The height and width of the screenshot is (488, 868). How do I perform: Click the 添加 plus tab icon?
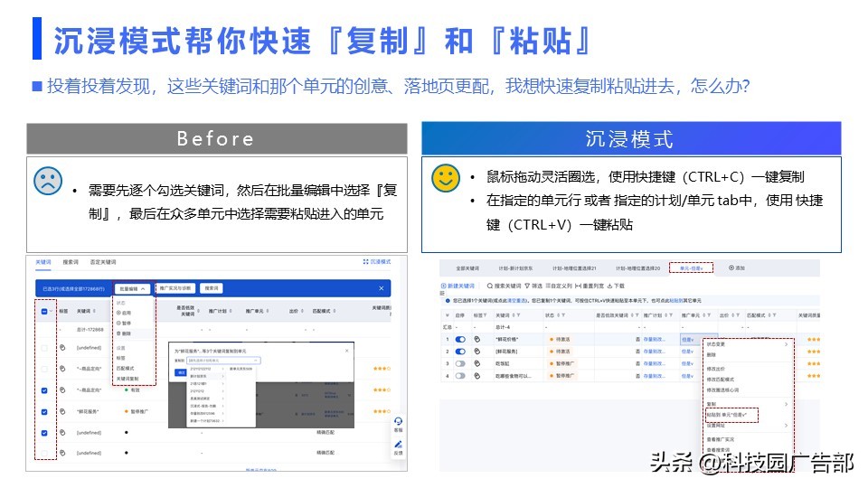click(731, 267)
